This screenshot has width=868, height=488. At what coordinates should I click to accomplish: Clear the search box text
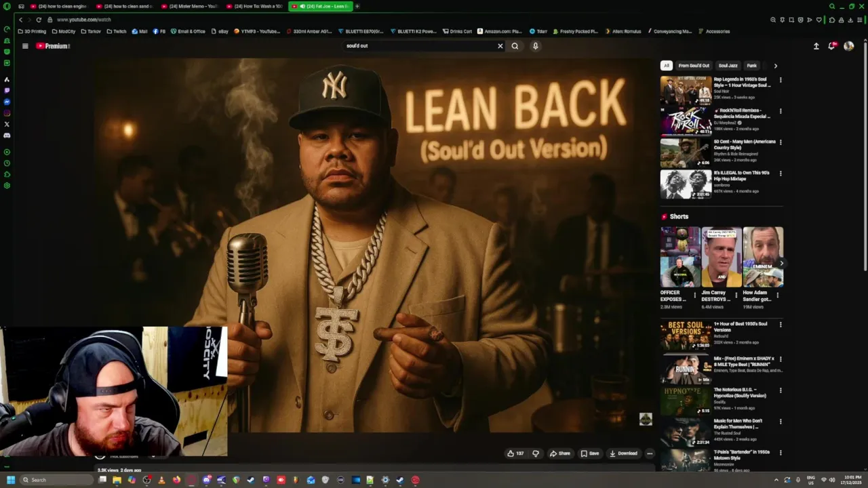point(500,46)
